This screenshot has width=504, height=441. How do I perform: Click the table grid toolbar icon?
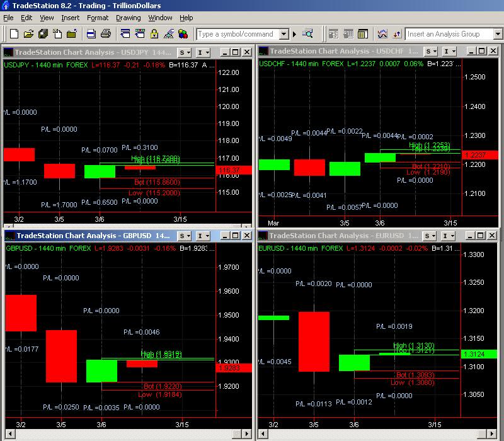[363, 34]
